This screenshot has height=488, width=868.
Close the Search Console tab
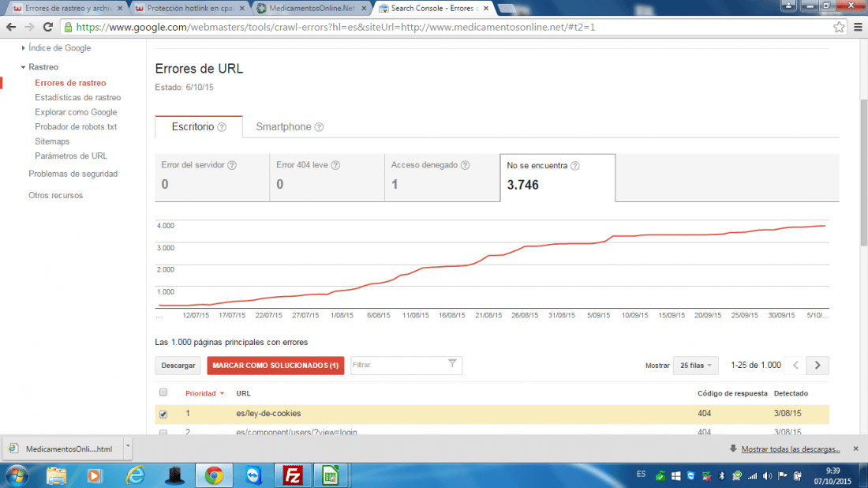pos(486,9)
